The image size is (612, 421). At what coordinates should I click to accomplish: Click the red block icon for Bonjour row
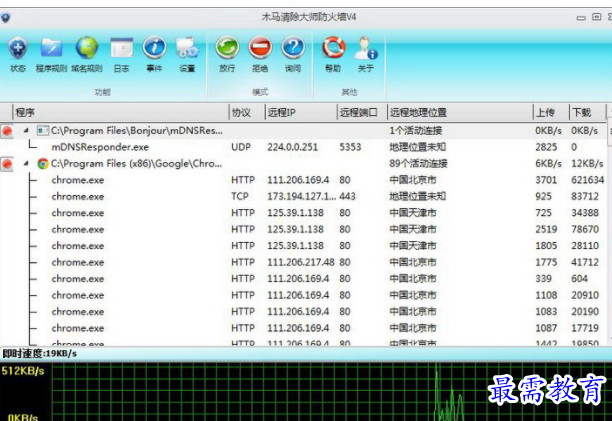coord(7,131)
